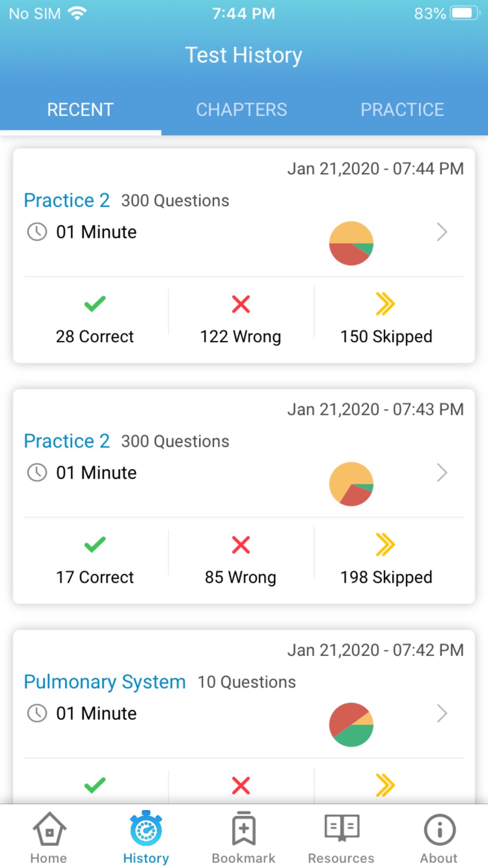
Task: Expand the 07:43 PM Practice 2 result chevron
Action: click(x=442, y=473)
